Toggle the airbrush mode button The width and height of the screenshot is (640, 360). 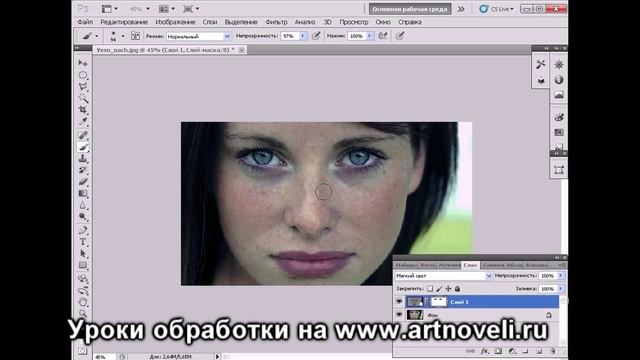coord(382,36)
